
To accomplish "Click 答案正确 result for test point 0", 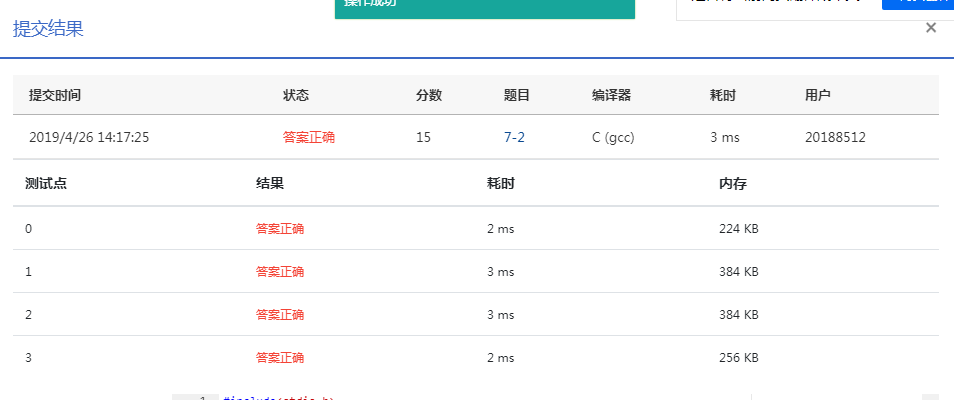I will [x=280, y=229].
